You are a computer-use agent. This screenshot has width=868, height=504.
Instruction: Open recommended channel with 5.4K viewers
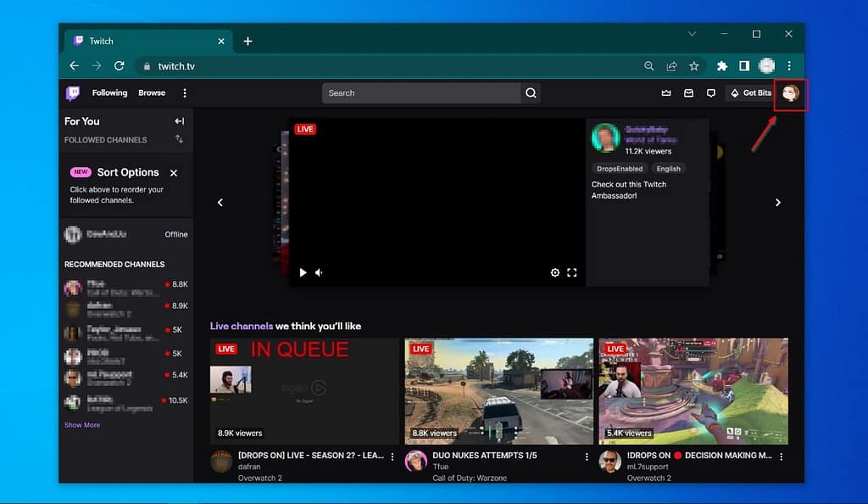click(126, 378)
